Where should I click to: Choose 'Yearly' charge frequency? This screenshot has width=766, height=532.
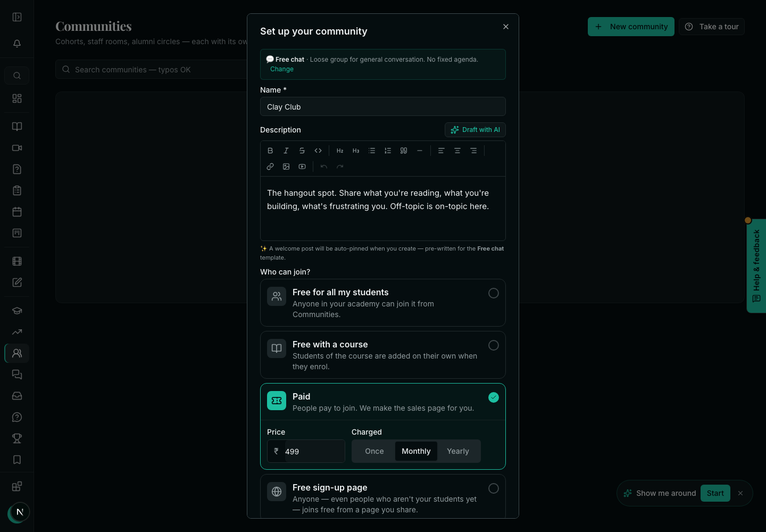point(458,451)
